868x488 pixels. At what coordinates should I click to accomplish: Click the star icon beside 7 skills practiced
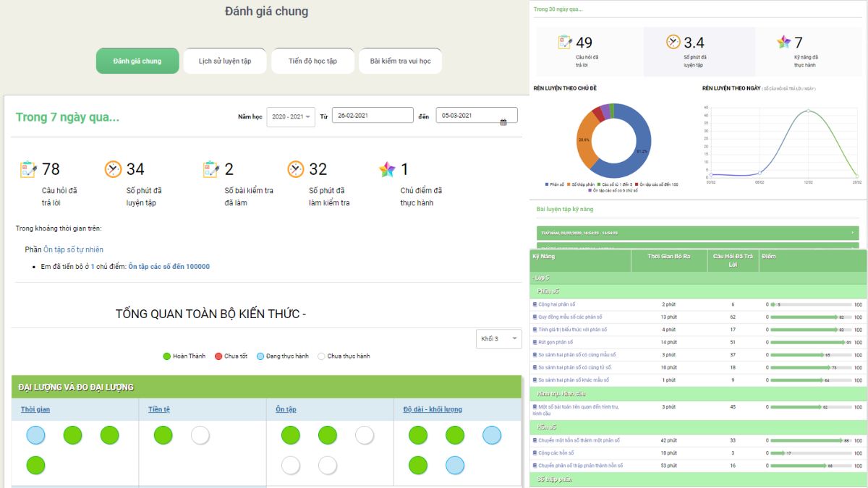(783, 42)
